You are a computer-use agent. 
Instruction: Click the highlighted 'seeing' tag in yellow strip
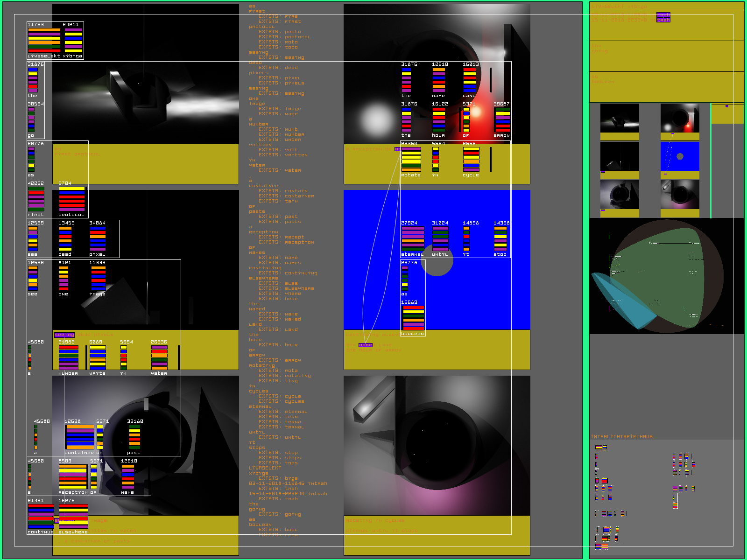click(64, 335)
